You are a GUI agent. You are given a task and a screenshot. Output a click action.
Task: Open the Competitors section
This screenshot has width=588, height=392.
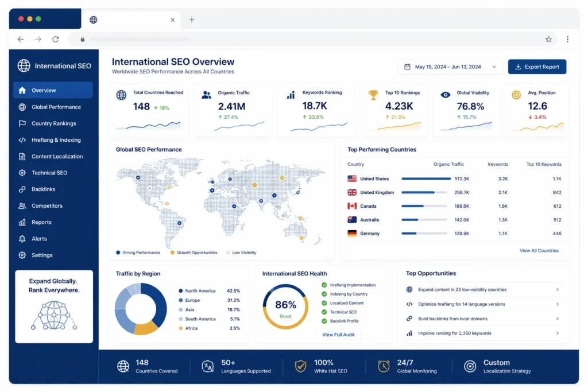tap(53, 205)
